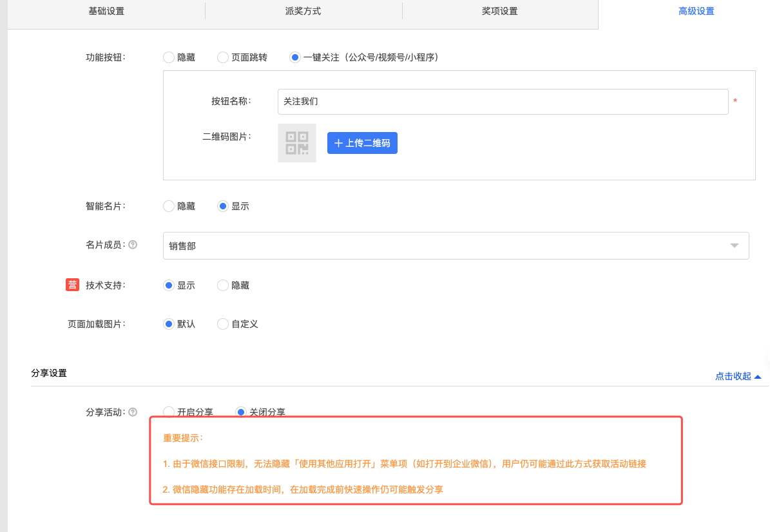Set 智能名片 to 显示
Screen dimensions: 770x532
click(x=223, y=206)
